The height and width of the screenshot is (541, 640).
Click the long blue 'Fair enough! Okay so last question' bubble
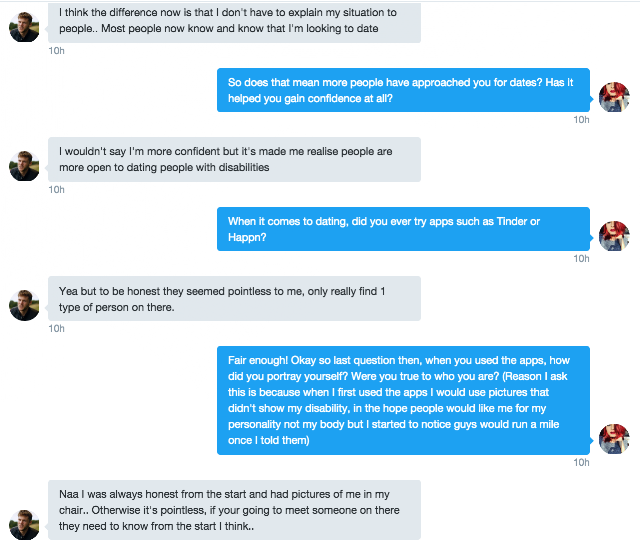coord(403,401)
